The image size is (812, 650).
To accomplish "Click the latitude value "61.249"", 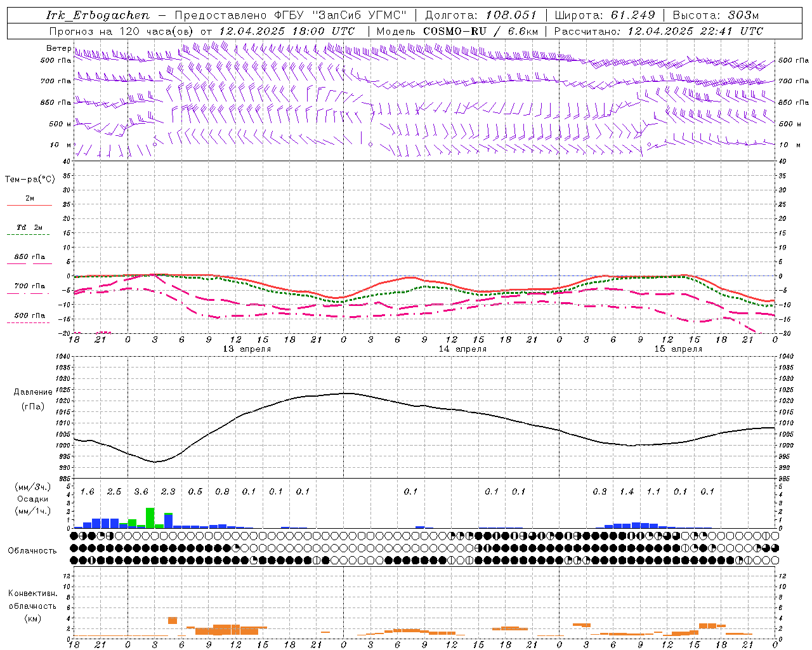I will pos(633,15).
